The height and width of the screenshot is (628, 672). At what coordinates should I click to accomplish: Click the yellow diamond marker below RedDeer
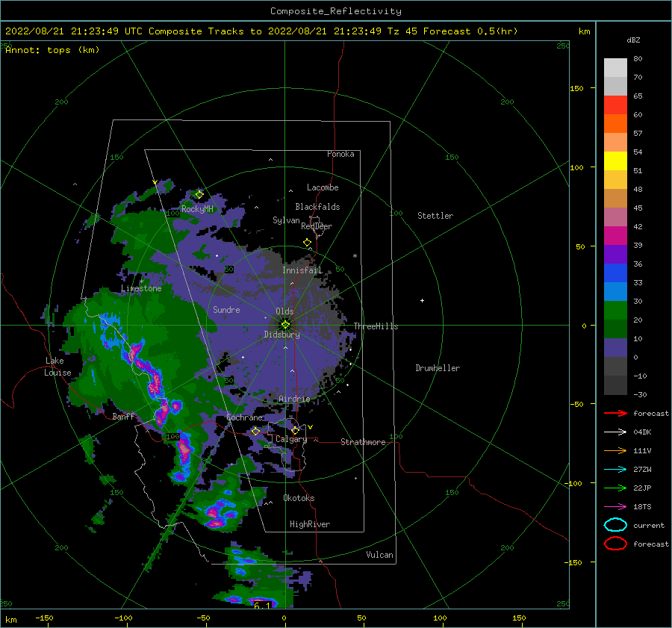308,243
